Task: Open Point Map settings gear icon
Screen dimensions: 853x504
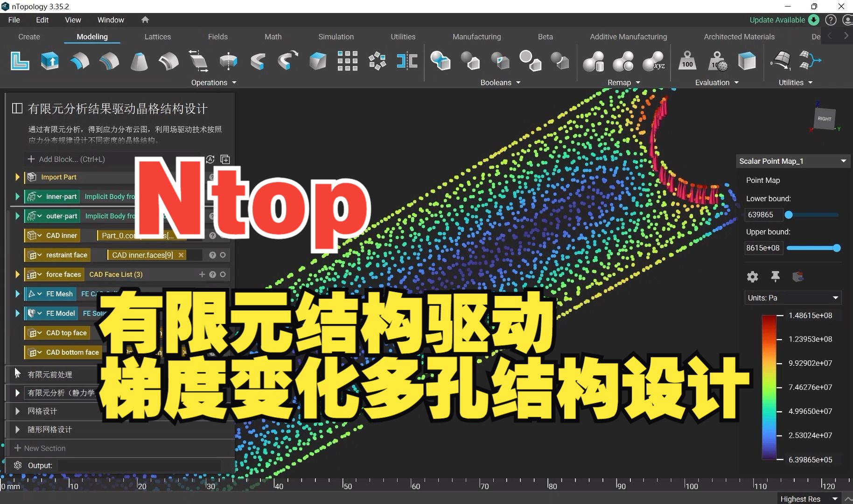Action: [x=752, y=277]
